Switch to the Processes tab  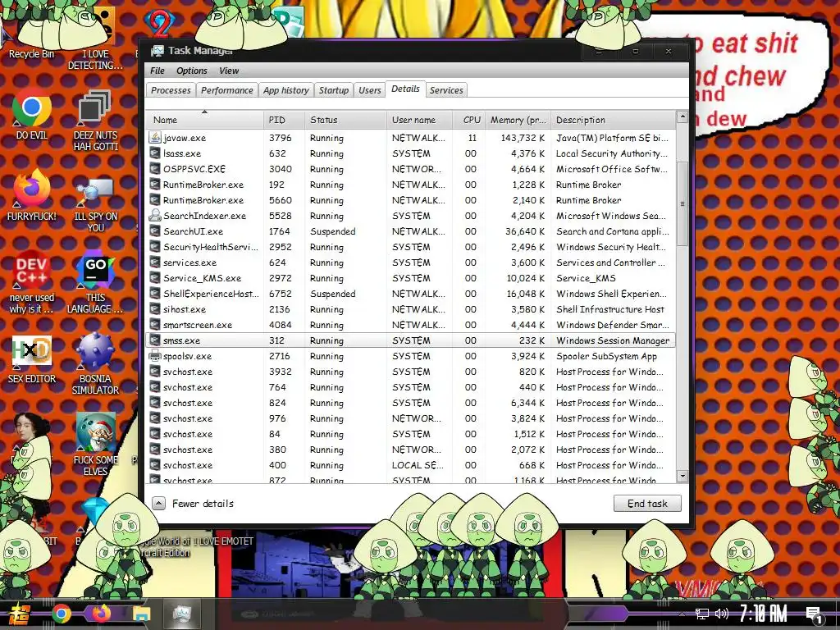[171, 90]
